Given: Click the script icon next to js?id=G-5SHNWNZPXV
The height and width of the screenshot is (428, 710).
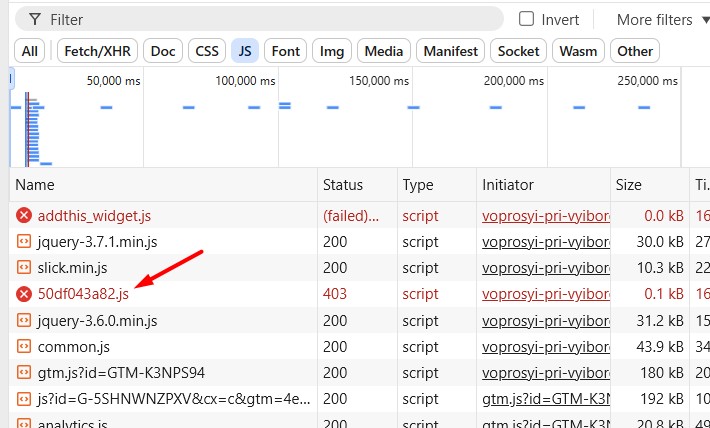Looking at the screenshot, I should pyautogui.click(x=24, y=399).
